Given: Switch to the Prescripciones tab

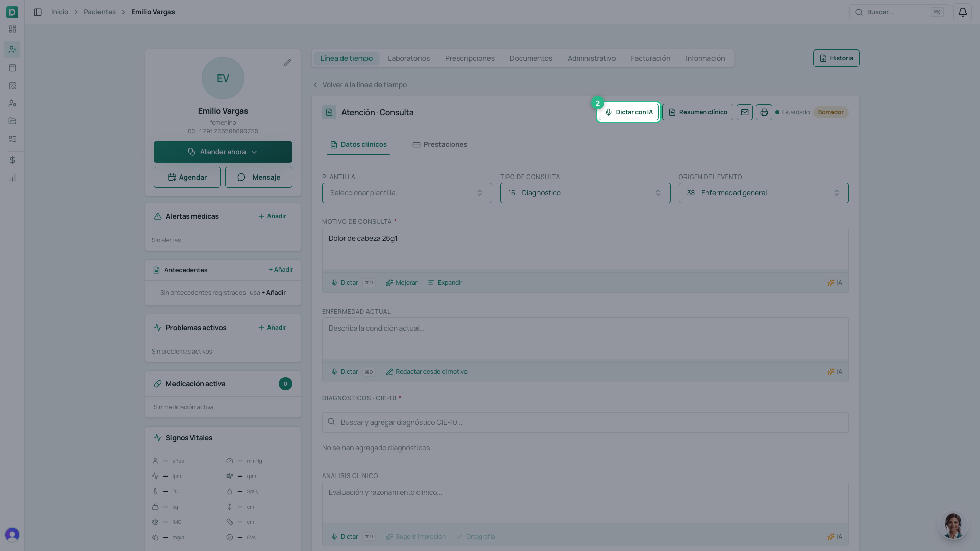Looking at the screenshot, I should point(470,58).
